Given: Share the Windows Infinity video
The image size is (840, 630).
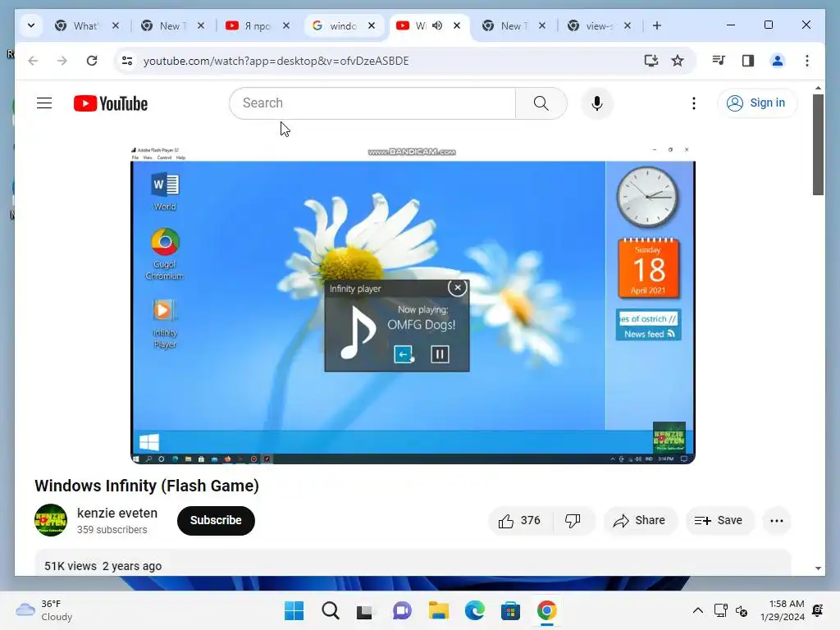Looking at the screenshot, I should click(640, 520).
